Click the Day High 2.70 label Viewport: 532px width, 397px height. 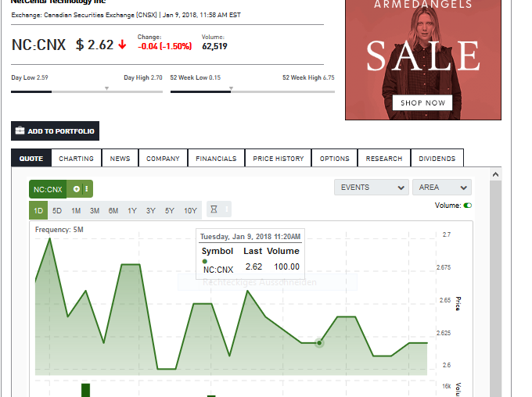[x=143, y=77]
